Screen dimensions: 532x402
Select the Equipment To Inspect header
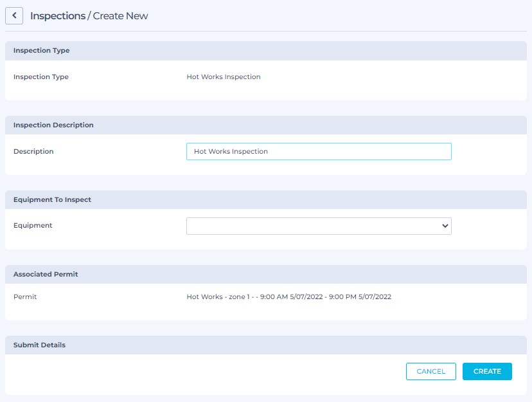coord(52,199)
